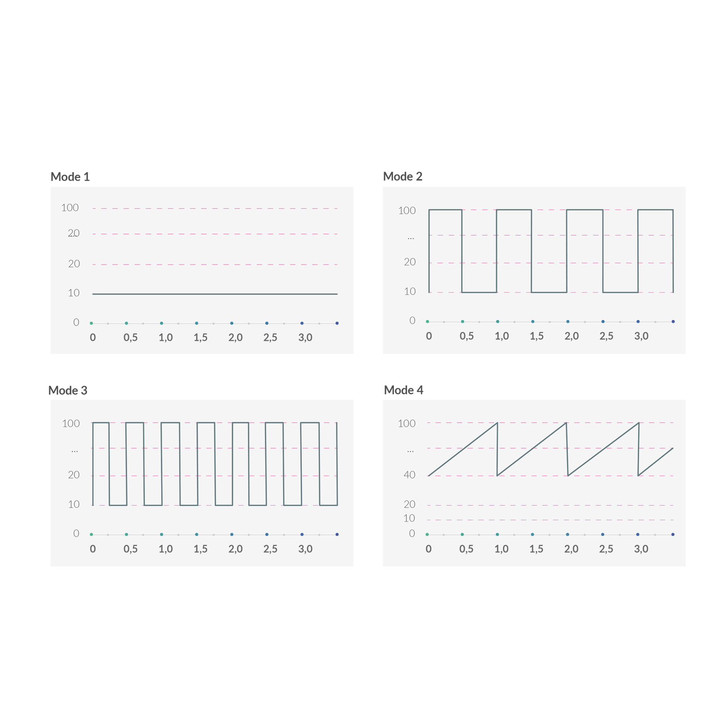Click the 3,0 x-axis label in Mode 1

click(x=305, y=338)
